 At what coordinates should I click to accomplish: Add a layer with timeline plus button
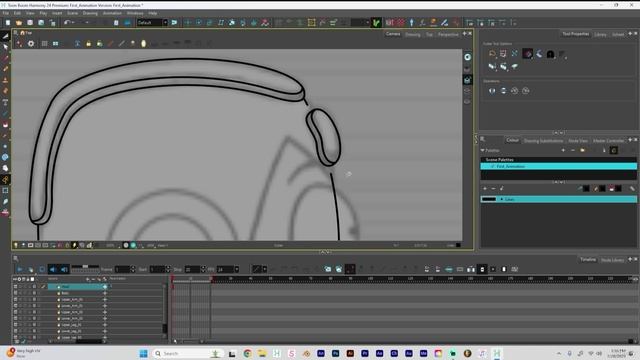(x=87, y=279)
